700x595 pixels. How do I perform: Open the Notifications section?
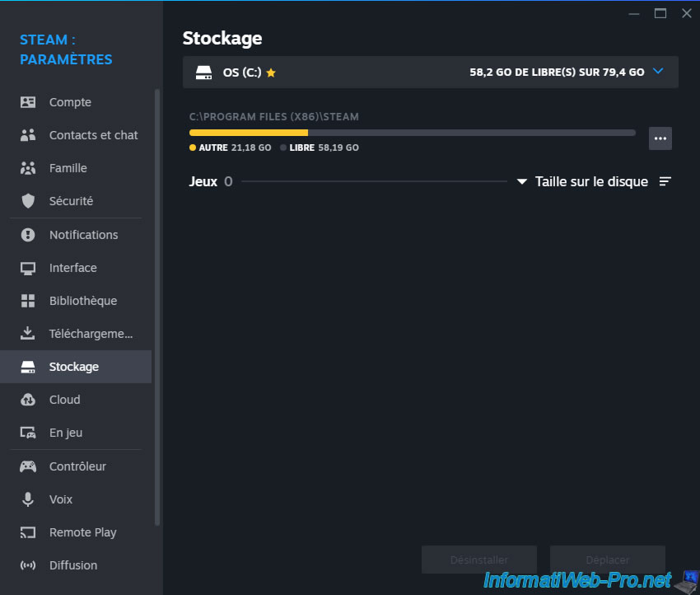pyautogui.click(x=76, y=235)
